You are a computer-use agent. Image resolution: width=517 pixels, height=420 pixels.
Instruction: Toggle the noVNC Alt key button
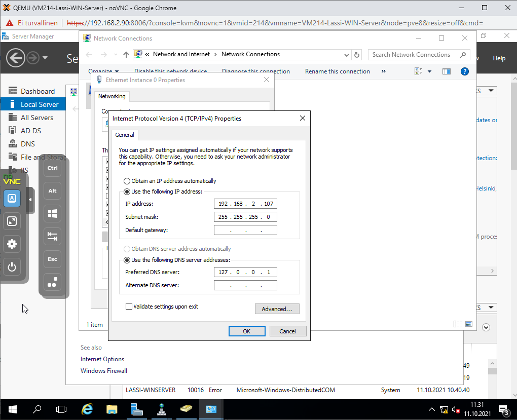52,191
